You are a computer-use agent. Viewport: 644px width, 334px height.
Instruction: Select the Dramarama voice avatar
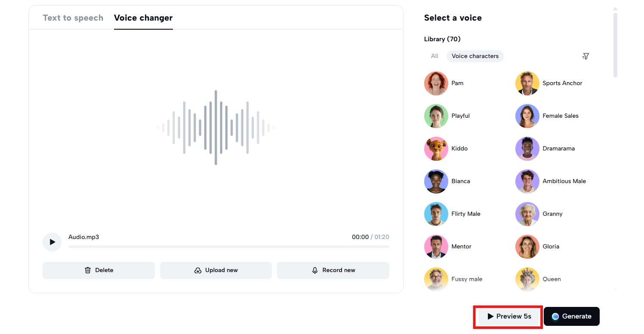(527, 149)
